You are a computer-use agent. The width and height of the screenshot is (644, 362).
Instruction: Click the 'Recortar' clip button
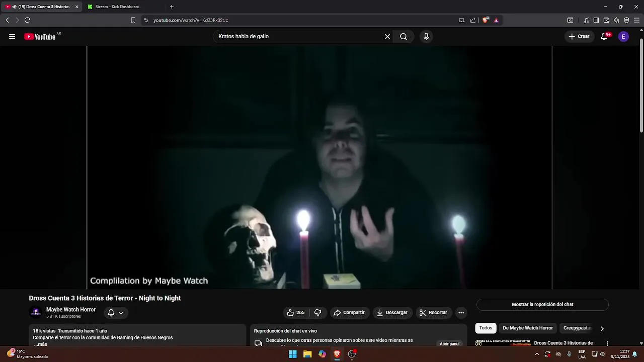(433, 313)
